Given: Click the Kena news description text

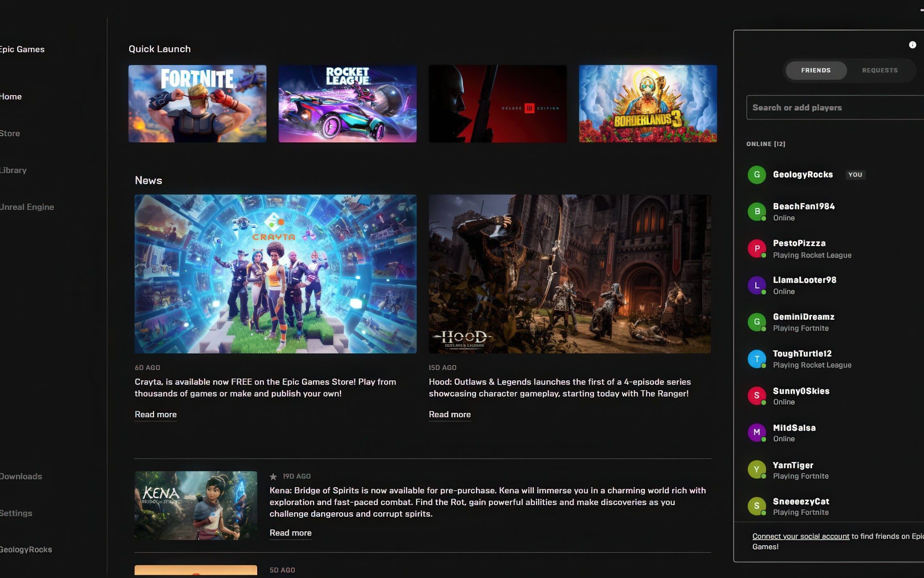Looking at the screenshot, I should tap(488, 502).
